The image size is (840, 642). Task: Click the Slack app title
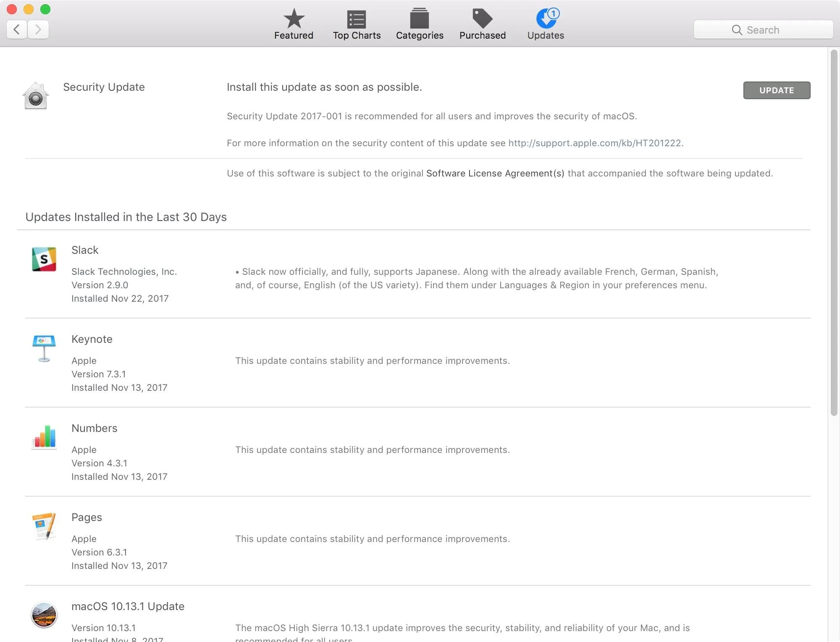click(x=85, y=250)
